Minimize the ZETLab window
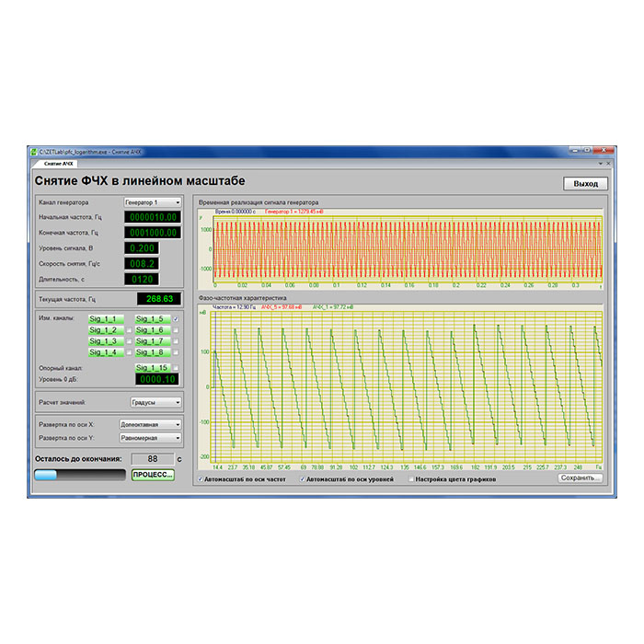The width and height of the screenshot is (644, 644). click(575, 151)
